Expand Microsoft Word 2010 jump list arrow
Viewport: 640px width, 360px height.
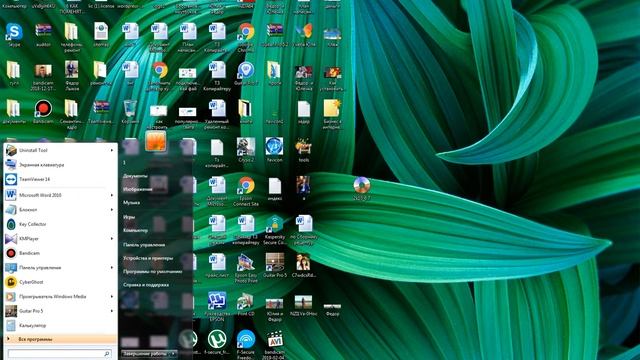(111, 195)
